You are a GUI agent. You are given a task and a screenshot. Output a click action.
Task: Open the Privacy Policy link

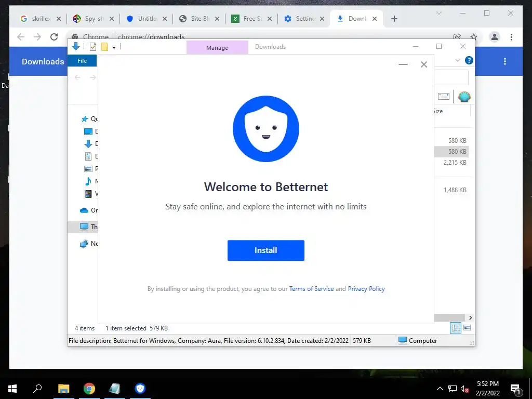click(366, 289)
